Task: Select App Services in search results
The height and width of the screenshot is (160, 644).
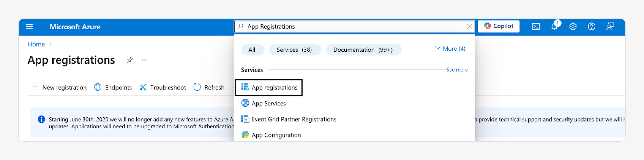Action: click(x=268, y=103)
